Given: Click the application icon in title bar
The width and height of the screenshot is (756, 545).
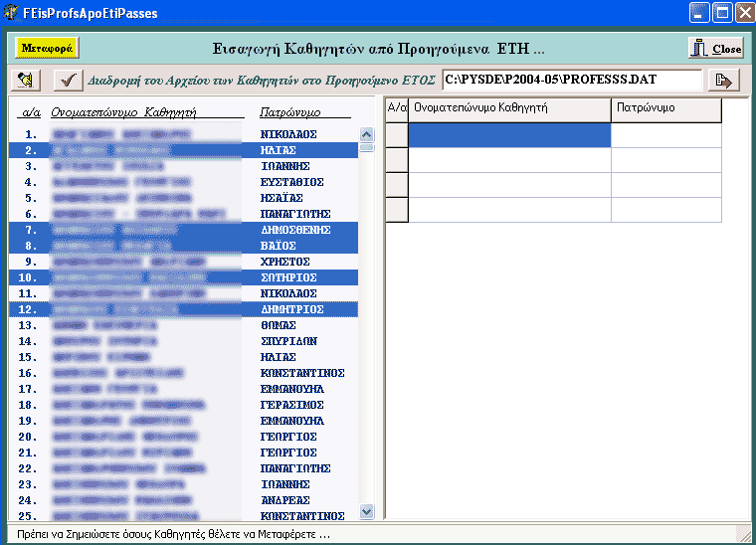Looking at the screenshot, I should [11, 13].
